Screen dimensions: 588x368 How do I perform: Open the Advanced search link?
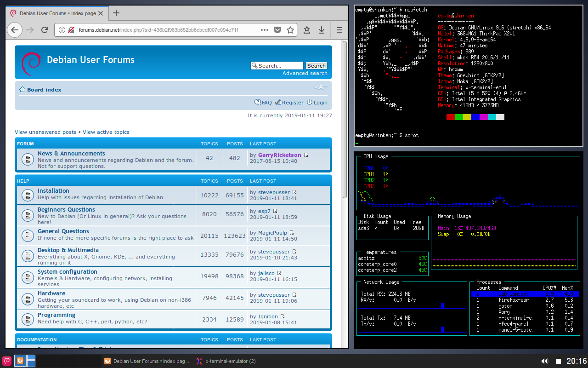click(305, 73)
